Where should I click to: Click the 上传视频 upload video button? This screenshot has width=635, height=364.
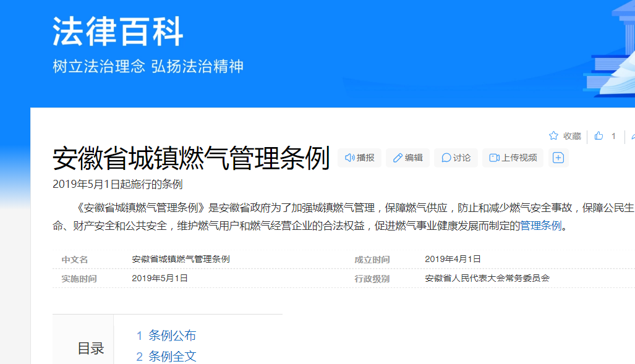click(513, 158)
